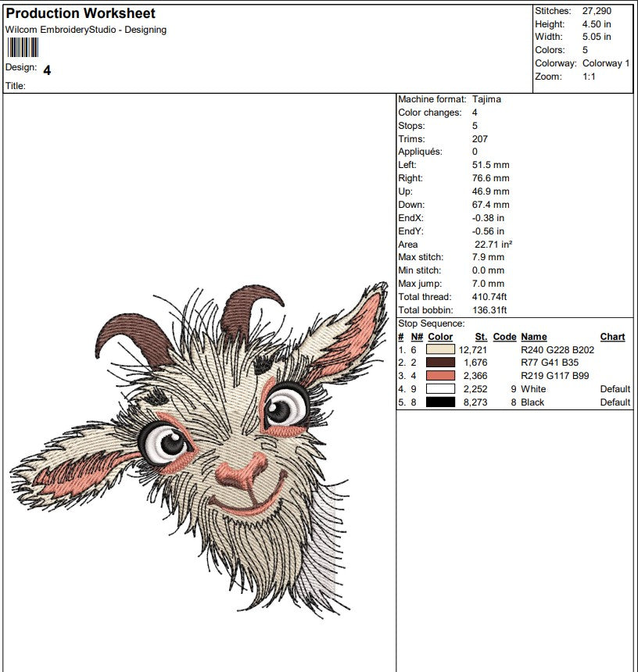Select the Black color swatch in stop 5
This screenshot has width=638, height=672.
(x=440, y=402)
